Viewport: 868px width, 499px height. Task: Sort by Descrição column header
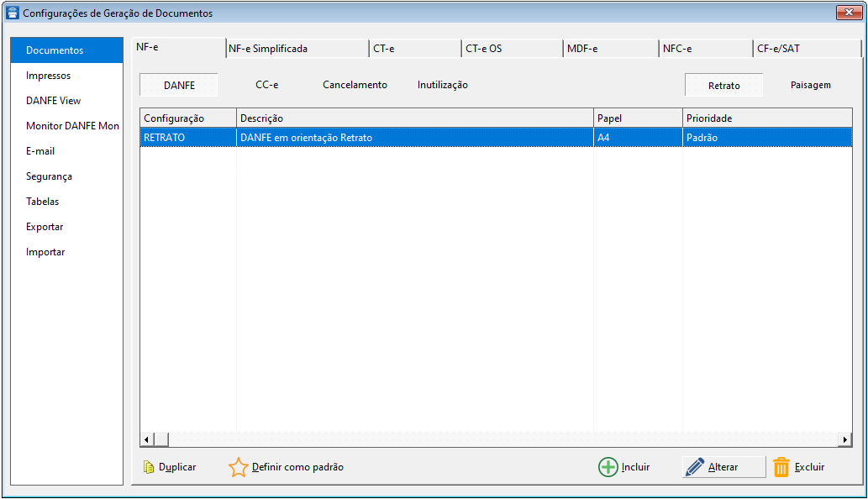click(414, 118)
